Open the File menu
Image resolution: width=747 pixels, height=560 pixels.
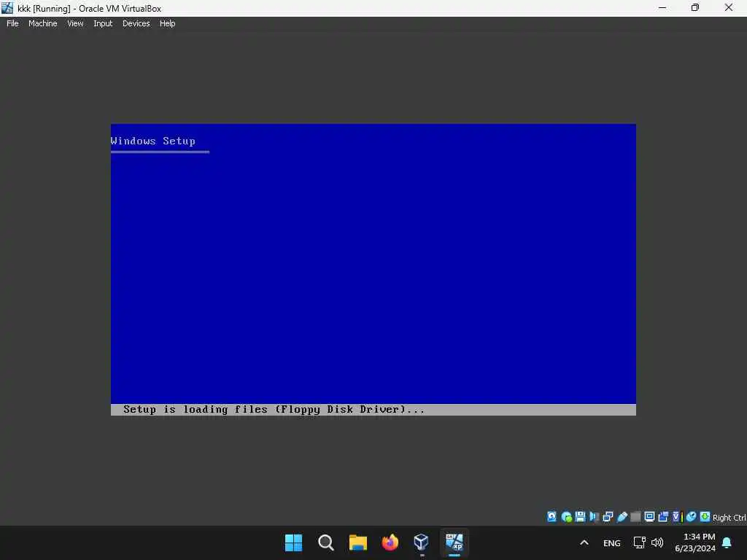point(12,23)
